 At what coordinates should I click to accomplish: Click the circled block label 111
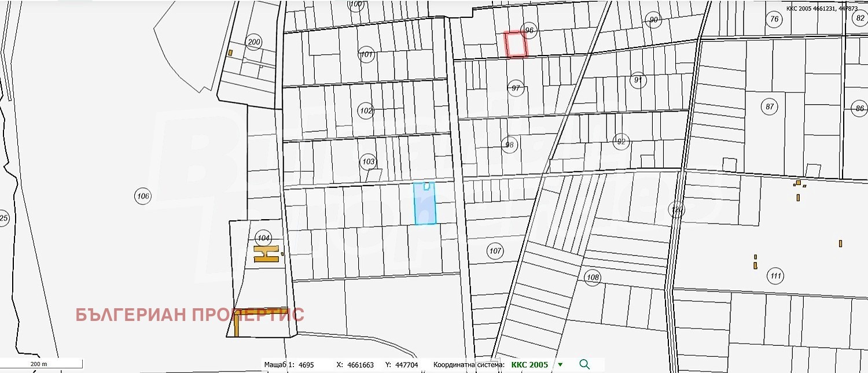pos(776,276)
